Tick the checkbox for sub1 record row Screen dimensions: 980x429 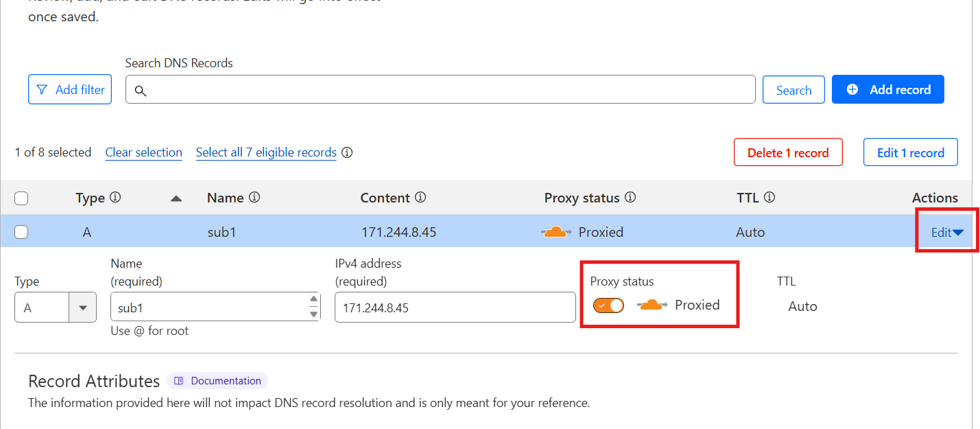click(x=21, y=232)
